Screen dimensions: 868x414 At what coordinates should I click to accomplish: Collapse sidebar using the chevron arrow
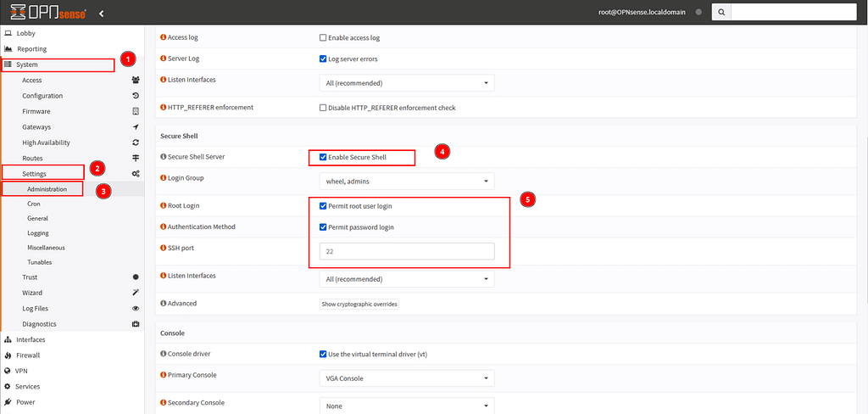102,13
